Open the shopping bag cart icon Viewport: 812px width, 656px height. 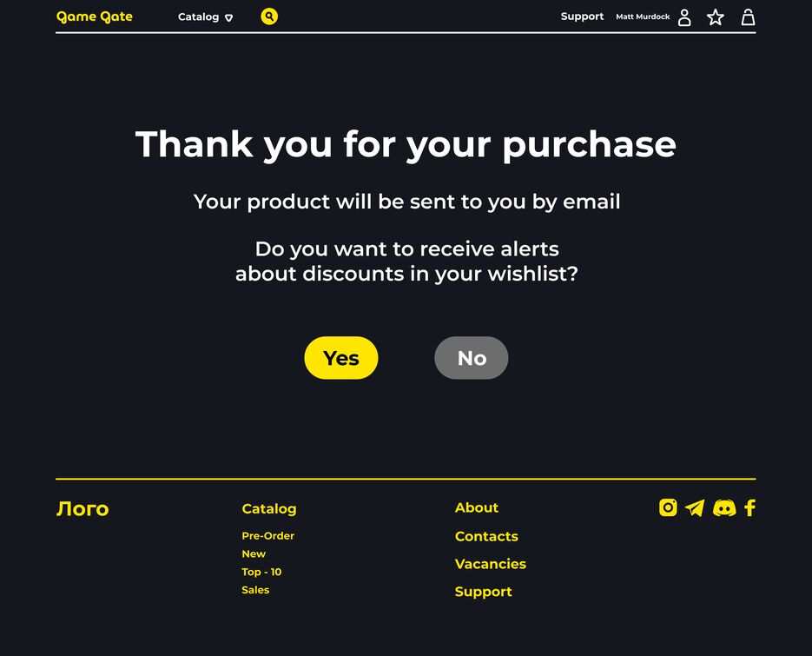click(x=749, y=17)
